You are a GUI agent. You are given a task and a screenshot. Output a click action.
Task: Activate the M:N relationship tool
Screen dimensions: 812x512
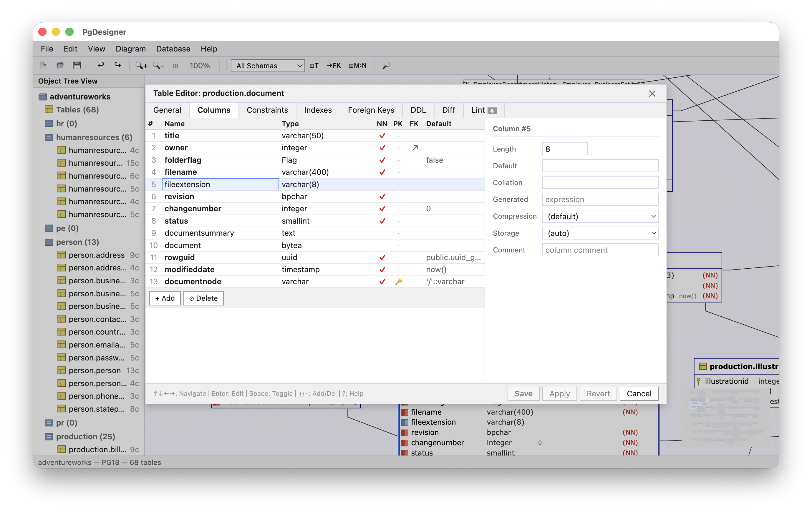pyautogui.click(x=358, y=65)
